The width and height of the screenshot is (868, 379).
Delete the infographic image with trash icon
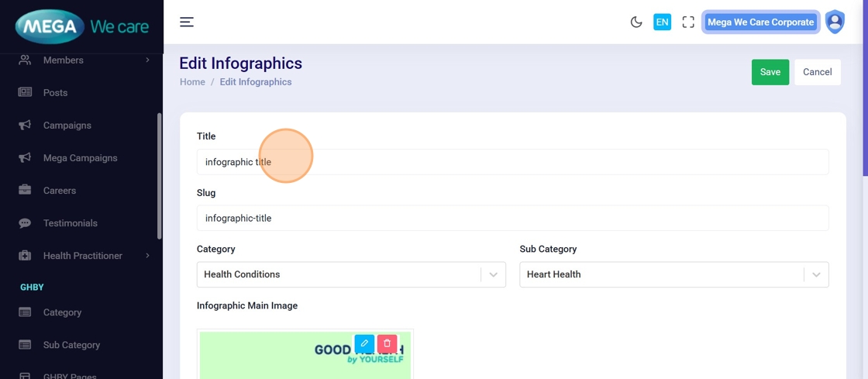pos(387,343)
